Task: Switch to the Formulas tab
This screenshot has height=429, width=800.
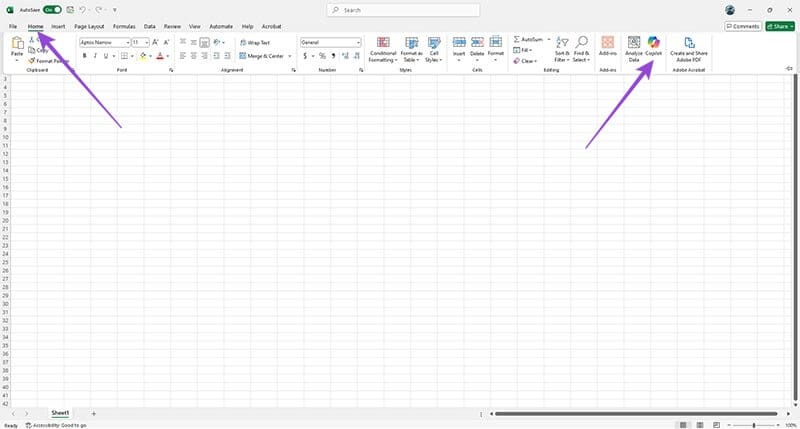Action: pos(124,26)
